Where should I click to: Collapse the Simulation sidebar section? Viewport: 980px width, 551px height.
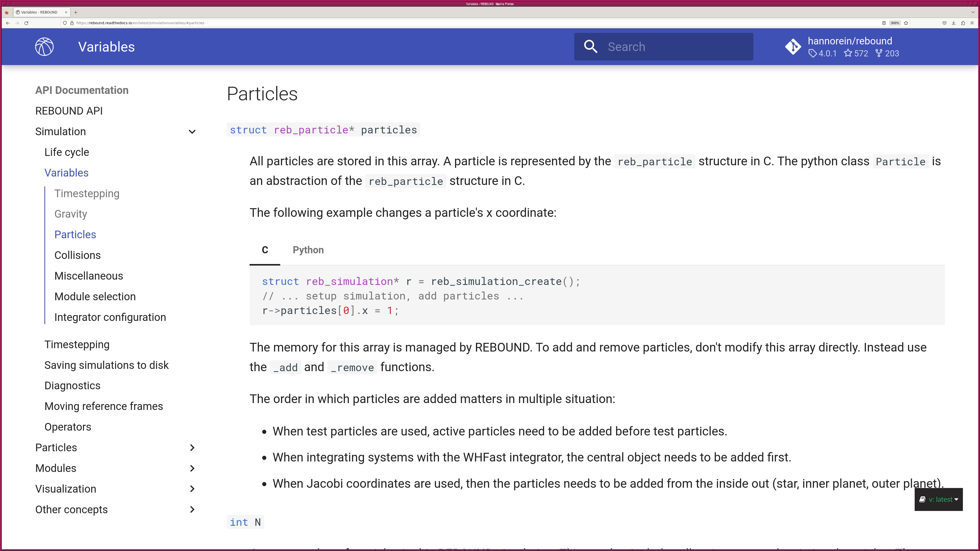tap(192, 131)
